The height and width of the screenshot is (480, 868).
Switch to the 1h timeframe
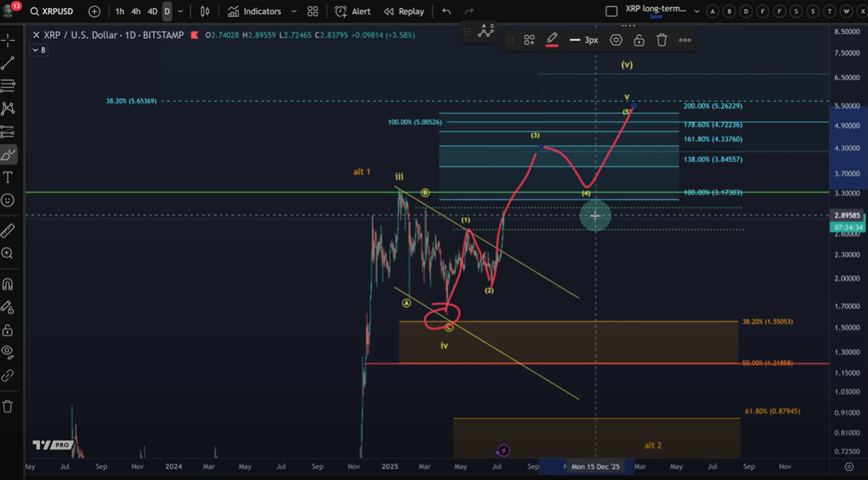point(120,11)
